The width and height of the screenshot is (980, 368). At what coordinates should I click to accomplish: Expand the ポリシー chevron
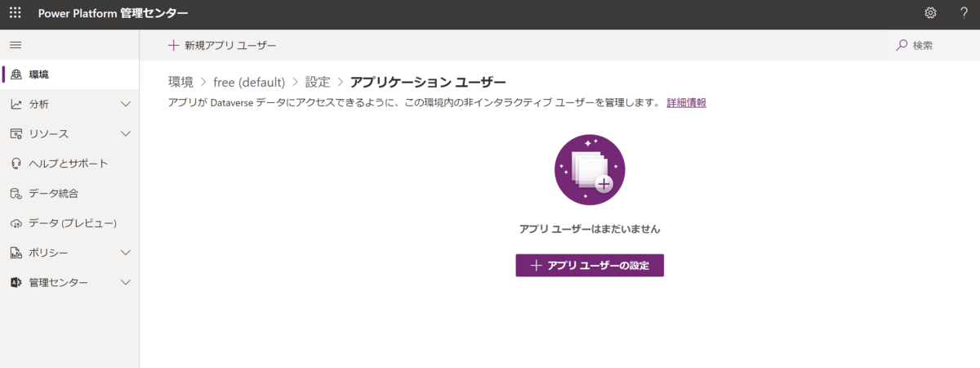(x=126, y=253)
